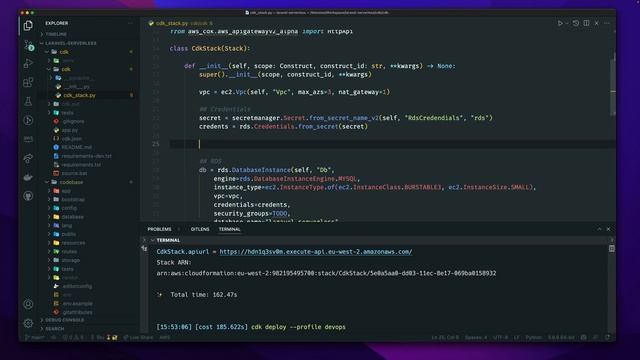Viewport: 640px width, 360px height.
Task: Open the Extensions view icon
Action: (28, 82)
